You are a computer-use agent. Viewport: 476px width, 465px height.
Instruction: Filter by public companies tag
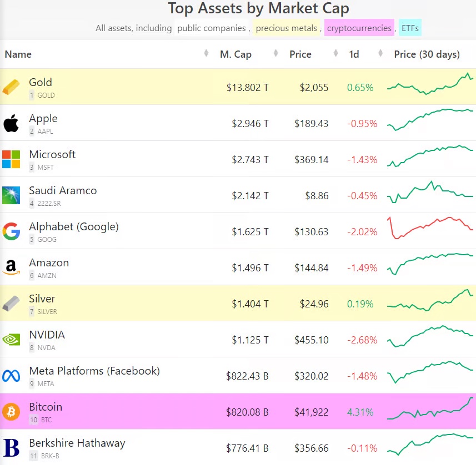click(x=211, y=28)
